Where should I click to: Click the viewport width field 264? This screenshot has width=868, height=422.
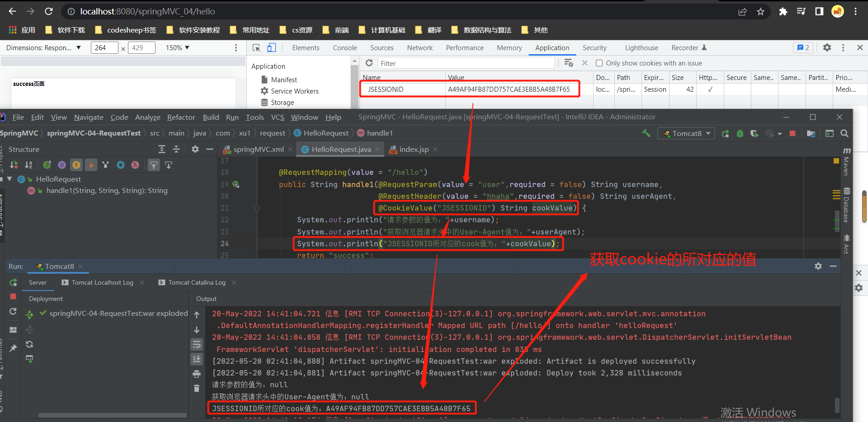[x=104, y=47]
